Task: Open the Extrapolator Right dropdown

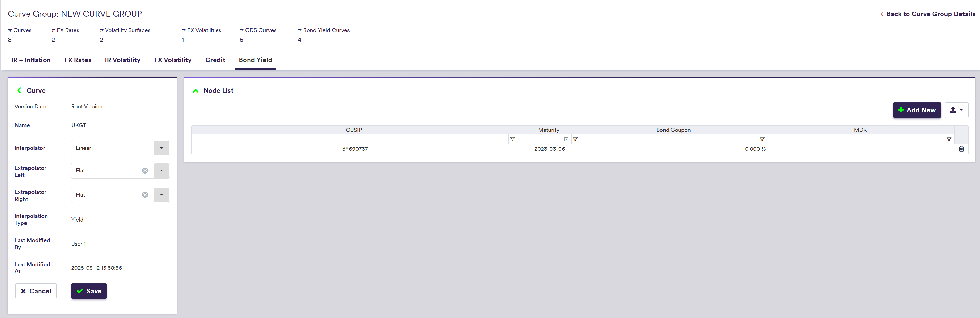Action: pos(161,195)
